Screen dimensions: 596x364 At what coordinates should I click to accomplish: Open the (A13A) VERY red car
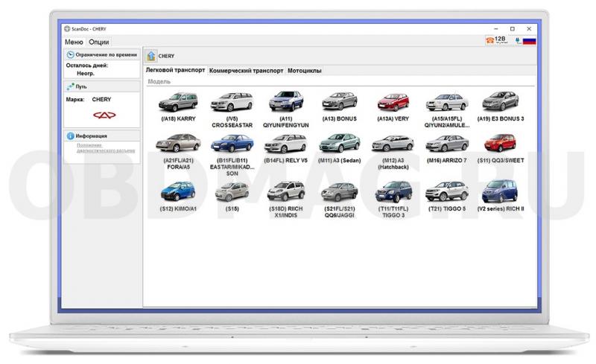[393, 106]
